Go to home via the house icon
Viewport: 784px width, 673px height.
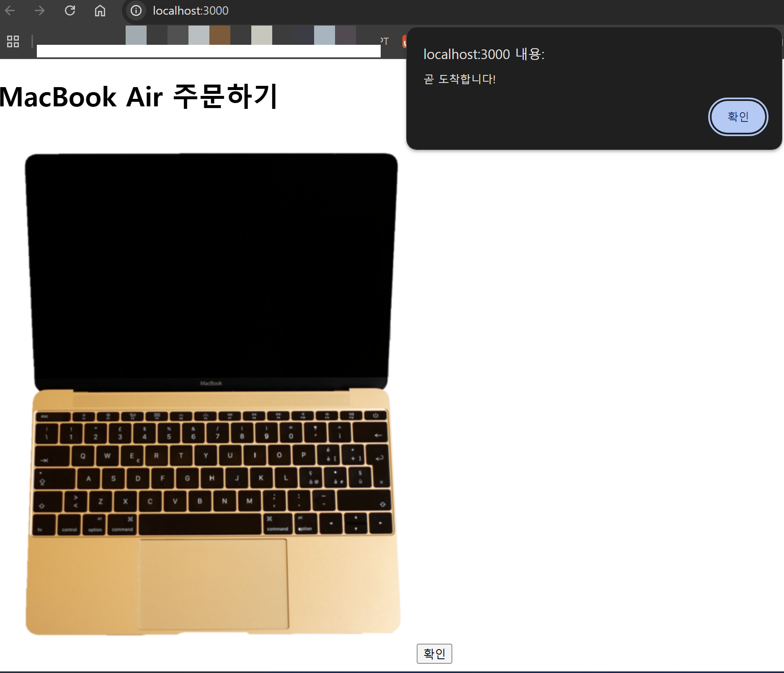[100, 10]
